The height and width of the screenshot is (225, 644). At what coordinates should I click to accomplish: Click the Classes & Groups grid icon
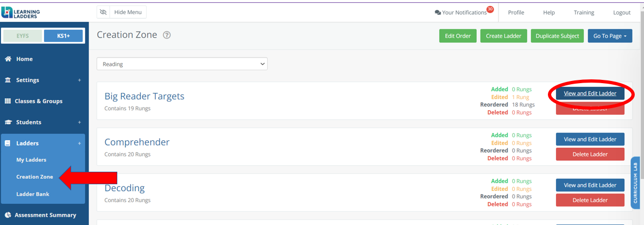point(8,101)
